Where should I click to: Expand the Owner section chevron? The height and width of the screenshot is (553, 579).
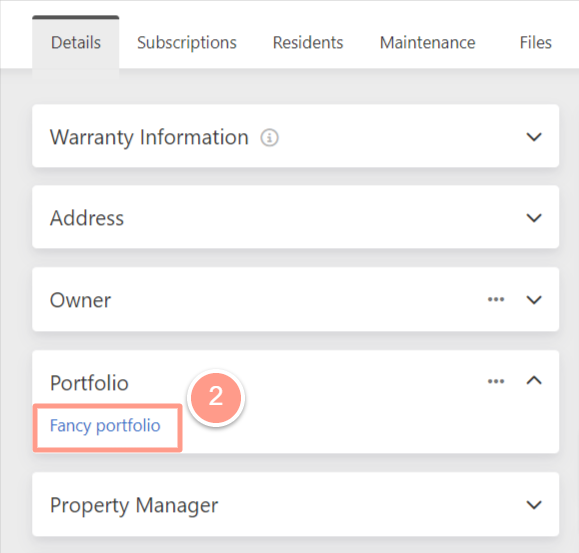tap(534, 300)
